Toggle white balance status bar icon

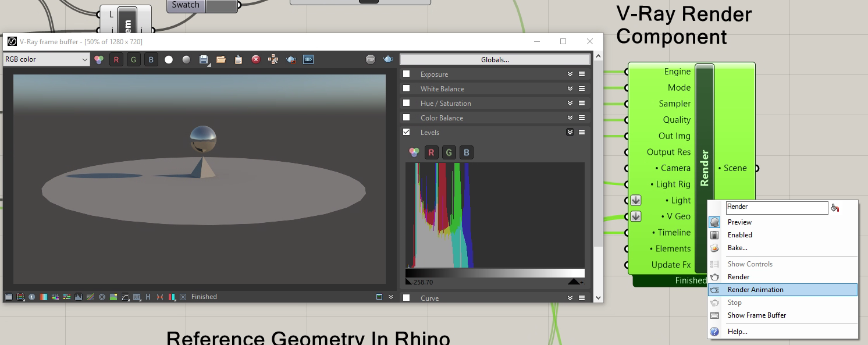(44, 297)
